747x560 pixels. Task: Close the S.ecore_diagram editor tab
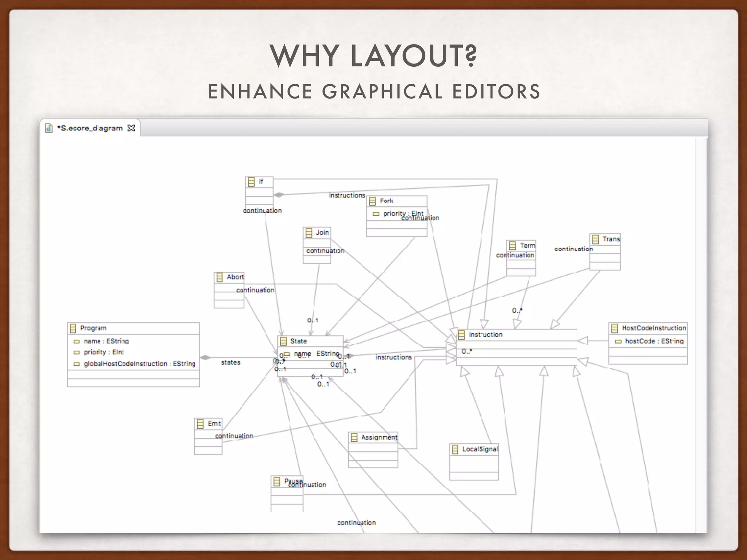click(131, 128)
